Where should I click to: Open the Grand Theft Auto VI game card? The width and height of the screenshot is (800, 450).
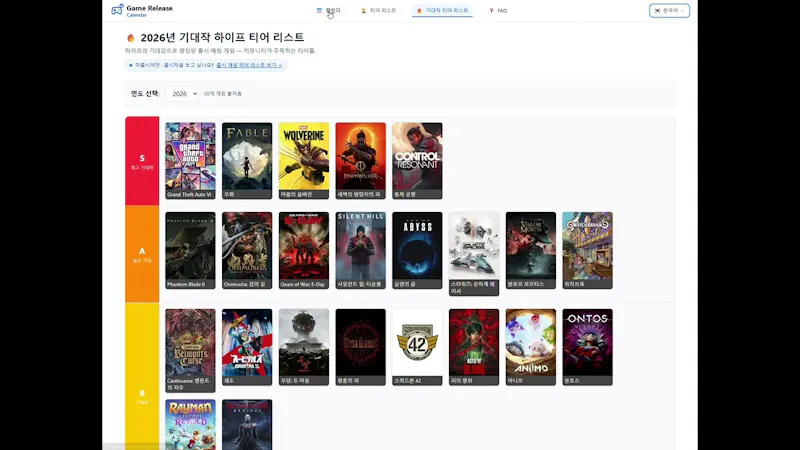tap(190, 161)
